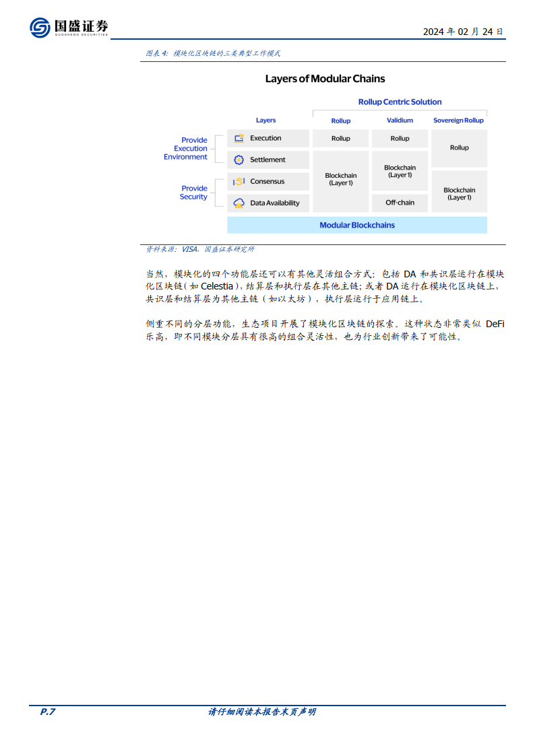Click the light blue Modular Blockchains bar
Viewport: 535px width, 756px height.
(357, 225)
